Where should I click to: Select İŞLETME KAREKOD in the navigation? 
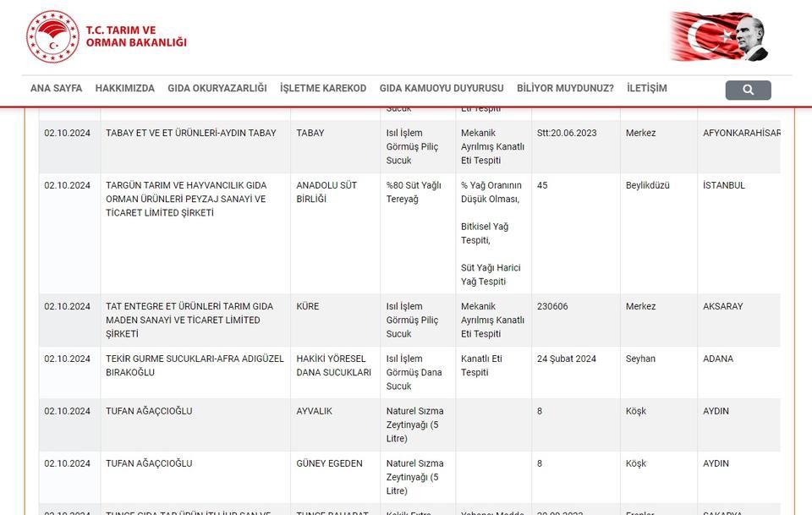click(x=323, y=88)
